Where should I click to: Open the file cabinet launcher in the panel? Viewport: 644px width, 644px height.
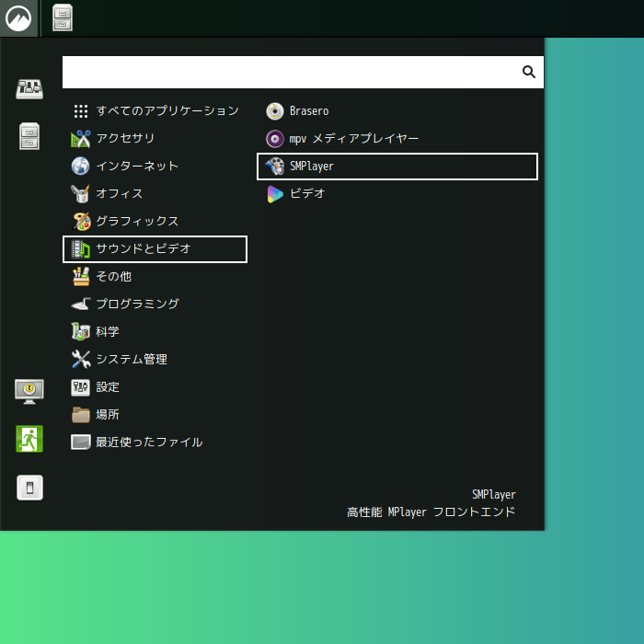63,17
